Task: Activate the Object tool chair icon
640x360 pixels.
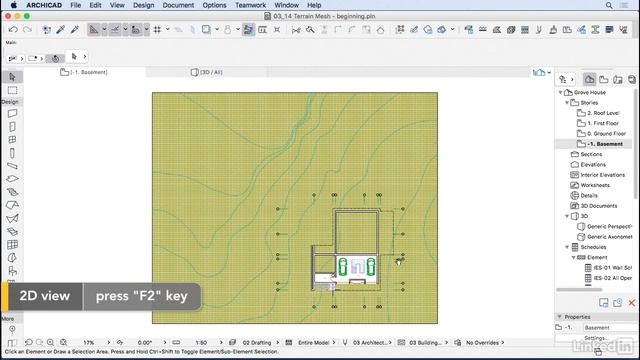Action: (12, 271)
